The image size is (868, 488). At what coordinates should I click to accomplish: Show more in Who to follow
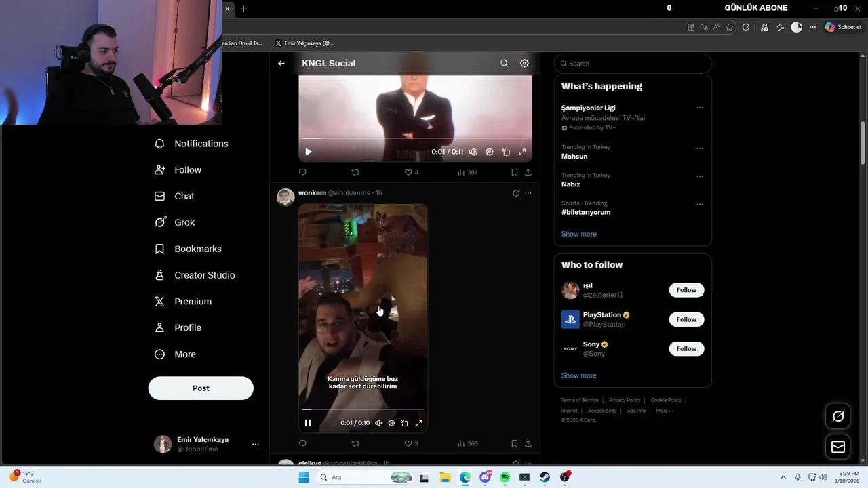(579, 375)
